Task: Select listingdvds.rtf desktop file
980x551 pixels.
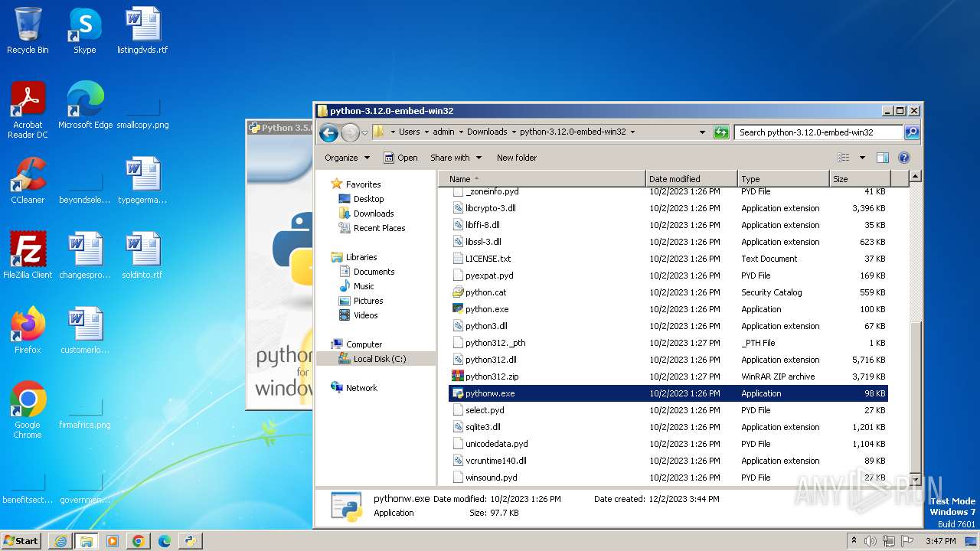Action: (142, 31)
